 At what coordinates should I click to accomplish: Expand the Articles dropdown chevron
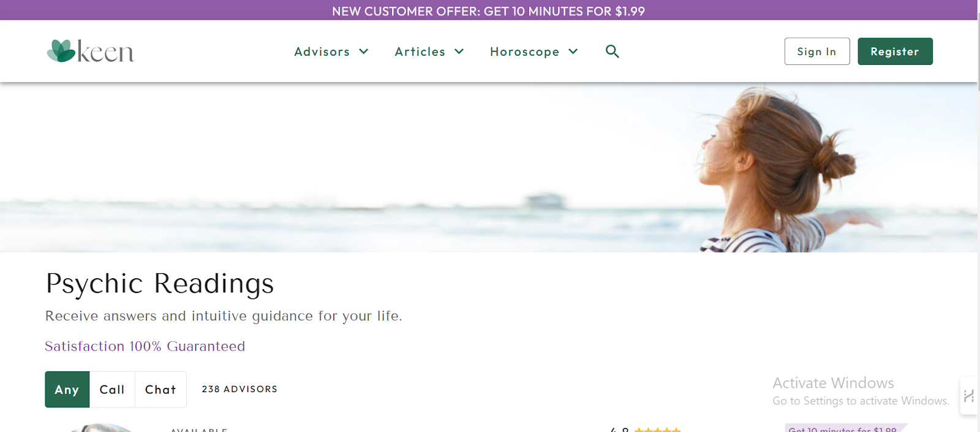pyautogui.click(x=459, y=51)
